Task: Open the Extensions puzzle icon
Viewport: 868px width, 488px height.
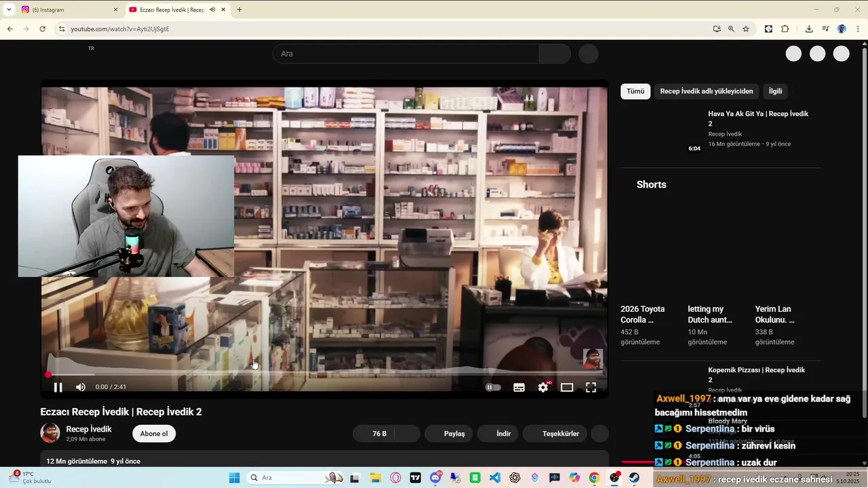Action: [x=785, y=29]
